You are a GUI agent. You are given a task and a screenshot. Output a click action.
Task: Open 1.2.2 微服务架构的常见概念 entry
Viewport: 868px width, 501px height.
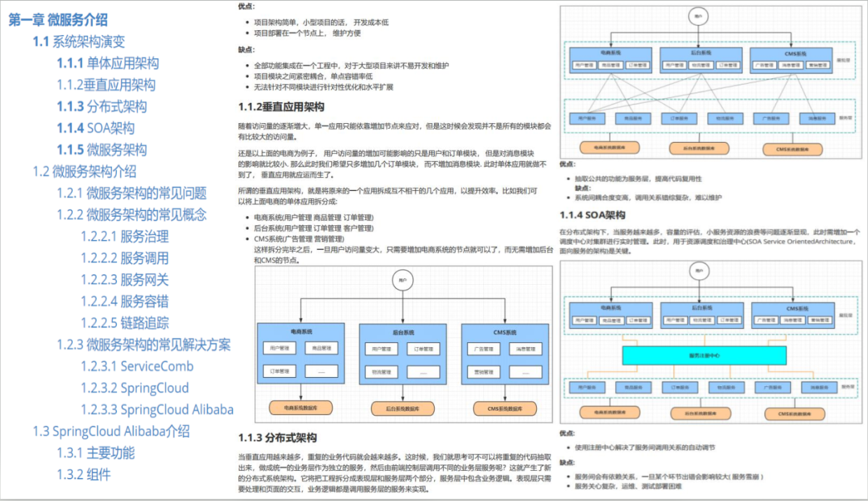tap(132, 215)
